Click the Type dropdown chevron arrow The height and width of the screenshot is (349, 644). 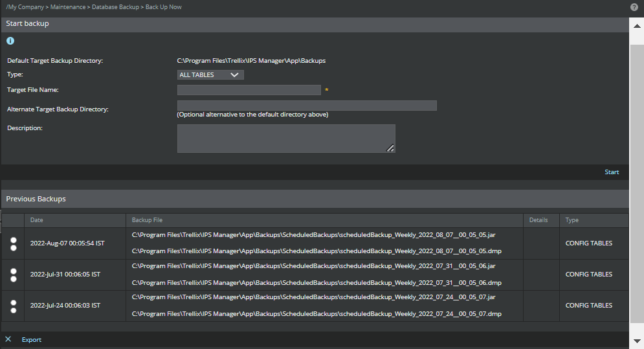[x=234, y=75]
